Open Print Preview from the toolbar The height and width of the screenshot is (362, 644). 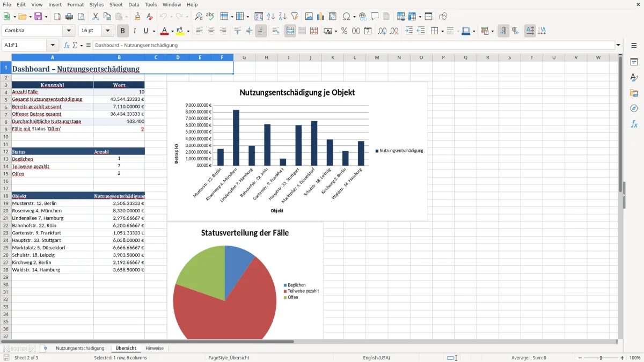(81, 17)
